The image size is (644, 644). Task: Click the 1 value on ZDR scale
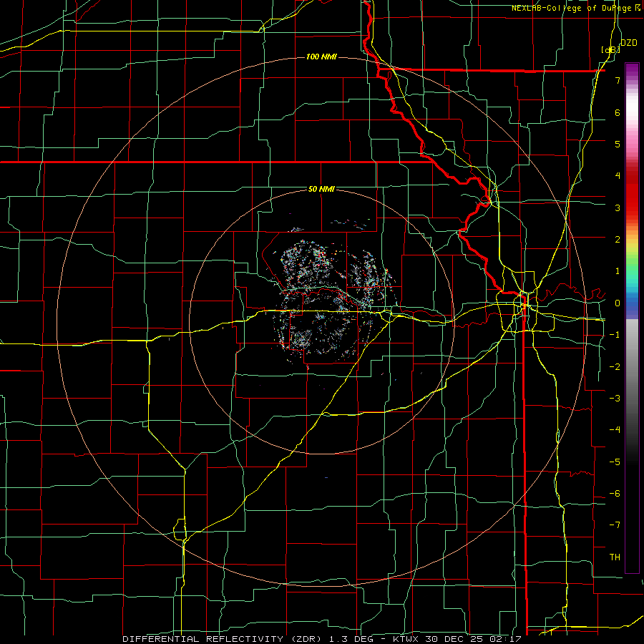(618, 271)
